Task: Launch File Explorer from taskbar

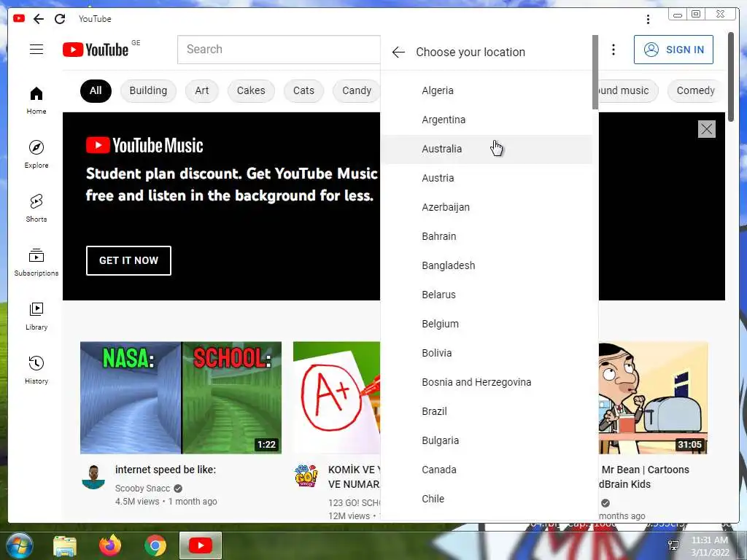Action: coord(65,545)
